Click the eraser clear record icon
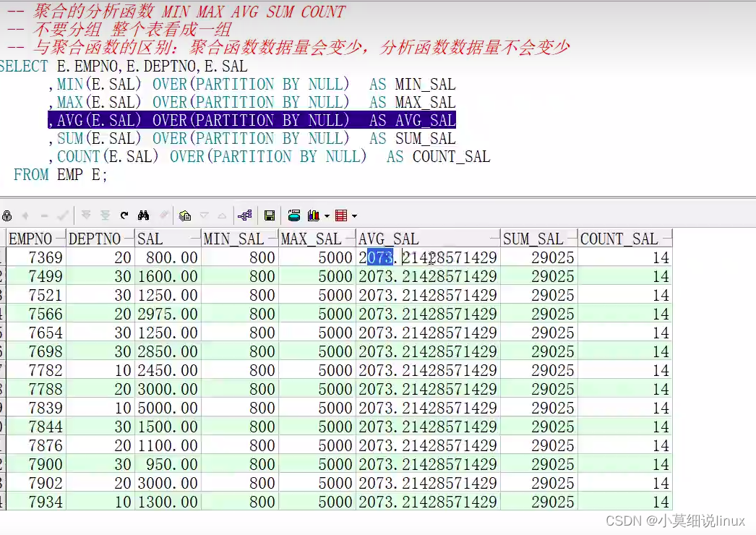Image resolution: width=756 pixels, height=535 pixels. [x=164, y=215]
